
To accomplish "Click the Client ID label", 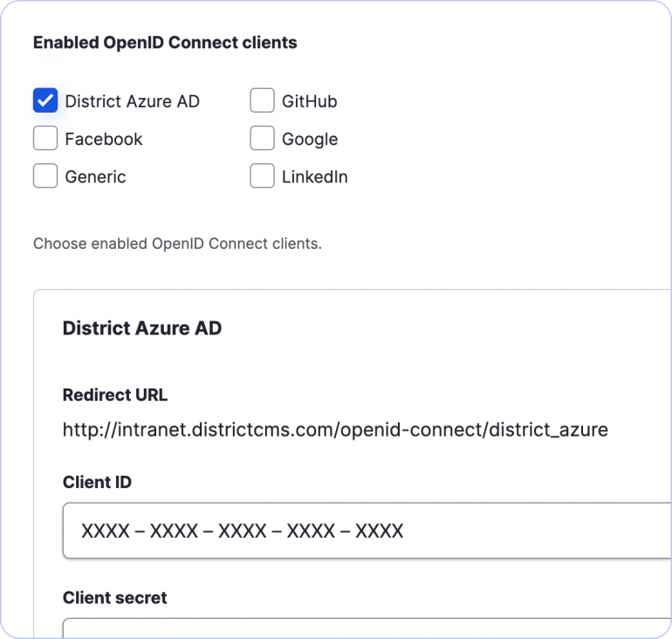I will (97, 482).
